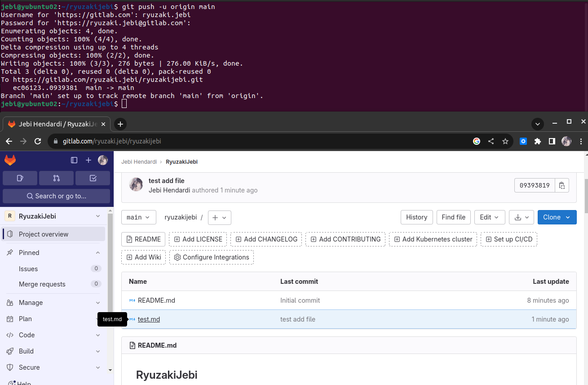Image resolution: width=588 pixels, height=385 pixels.
Task: Open the tab search dropdown in Chrome
Action: (x=537, y=124)
